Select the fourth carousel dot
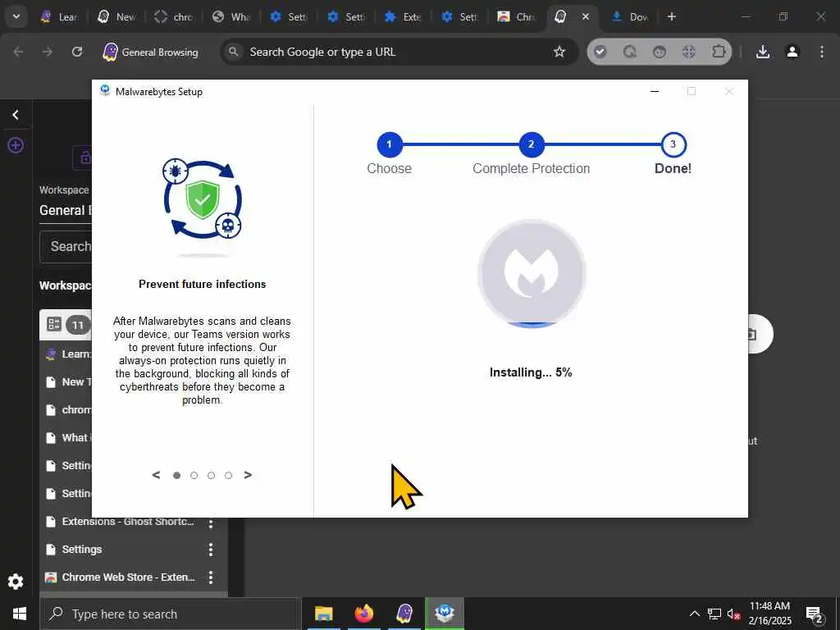The height and width of the screenshot is (630, 840). click(228, 475)
